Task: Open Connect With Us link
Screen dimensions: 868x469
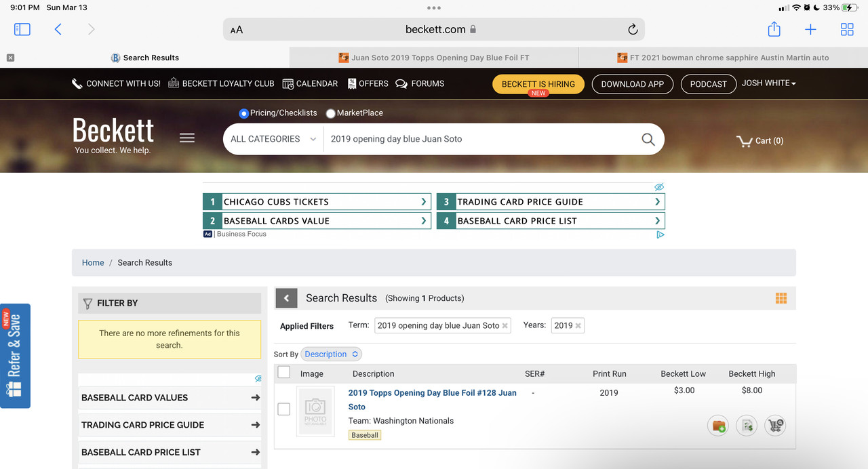Action: 116,84
